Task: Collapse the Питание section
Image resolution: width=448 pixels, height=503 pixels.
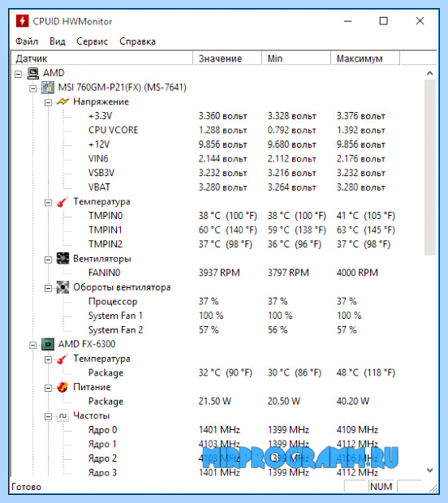Action: coord(48,388)
